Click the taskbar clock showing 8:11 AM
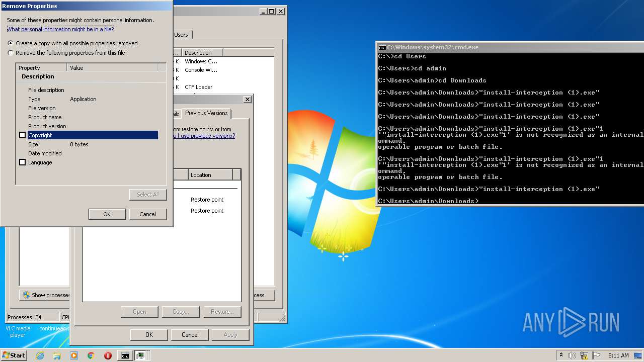Screen dimensions: 644x362 (618, 355)
